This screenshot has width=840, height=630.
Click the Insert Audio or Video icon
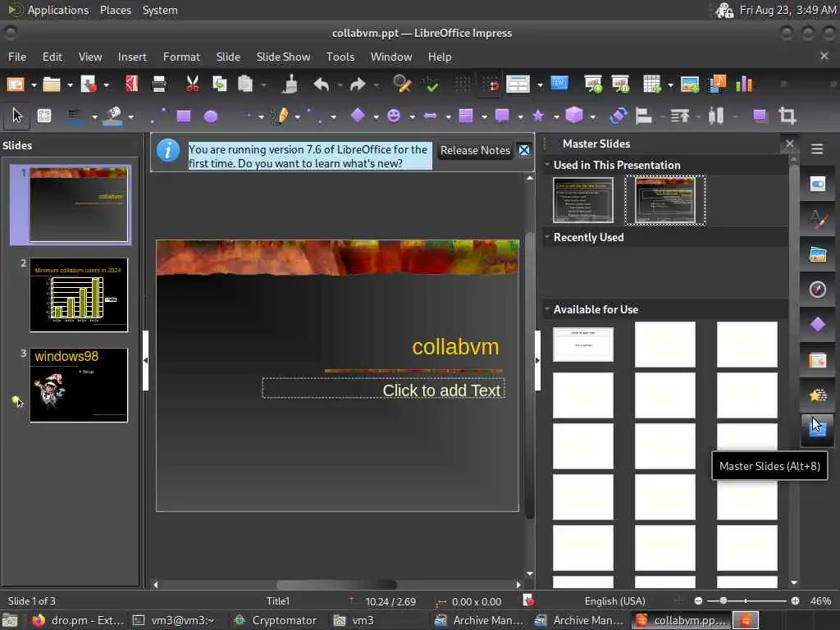[x=717, y=84]
